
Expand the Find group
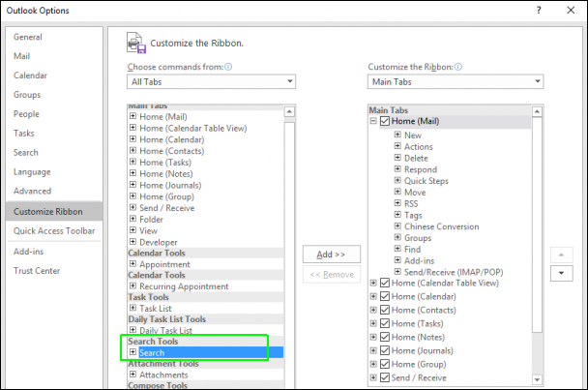[x=397, y=249]
